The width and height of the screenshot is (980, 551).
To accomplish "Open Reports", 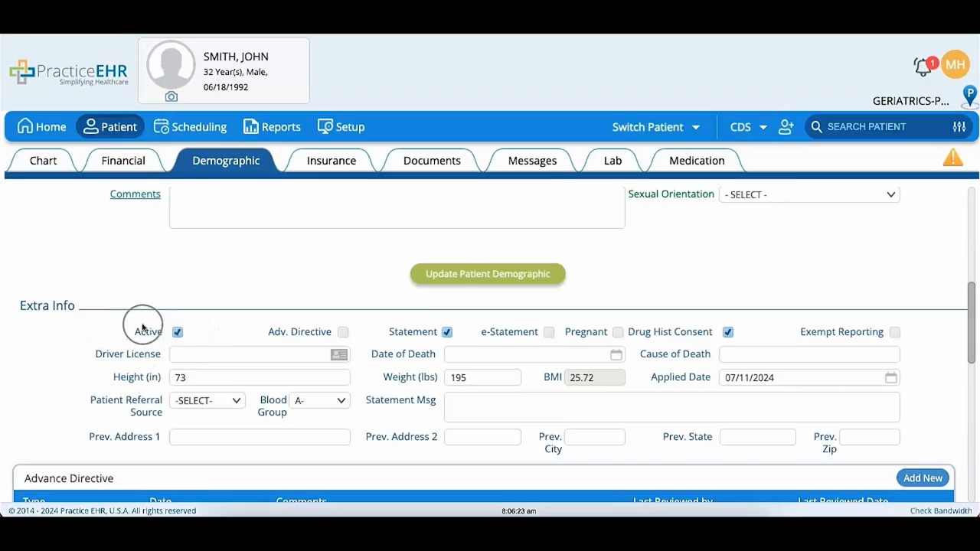I will click(272, 127).
